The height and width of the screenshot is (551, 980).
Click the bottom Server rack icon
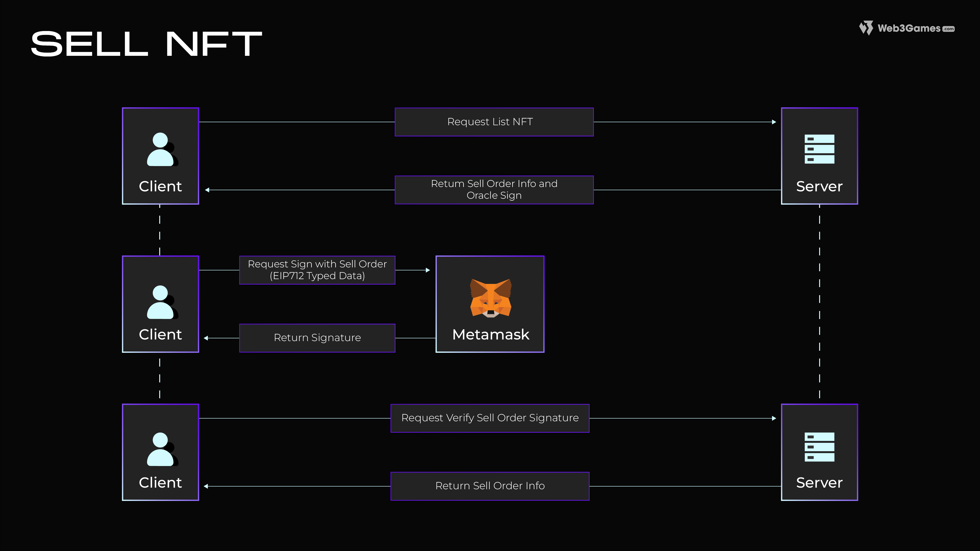(x=819, y=447)
